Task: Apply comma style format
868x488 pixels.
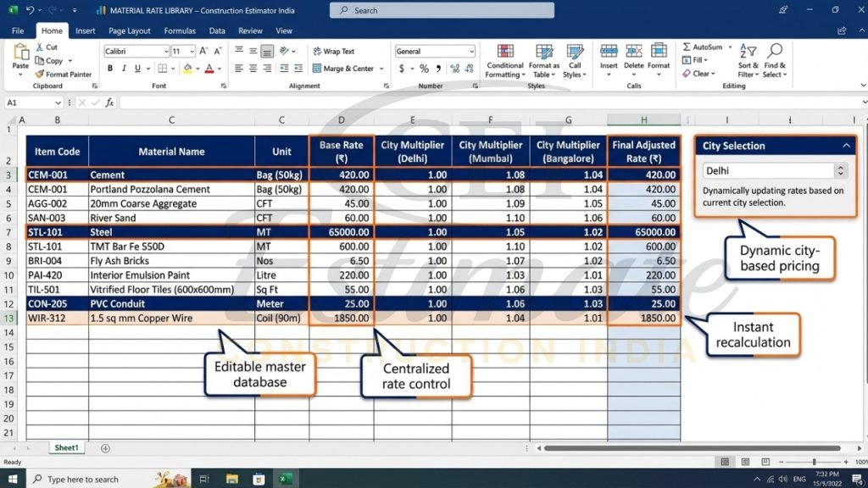Action: pos(438,68)
